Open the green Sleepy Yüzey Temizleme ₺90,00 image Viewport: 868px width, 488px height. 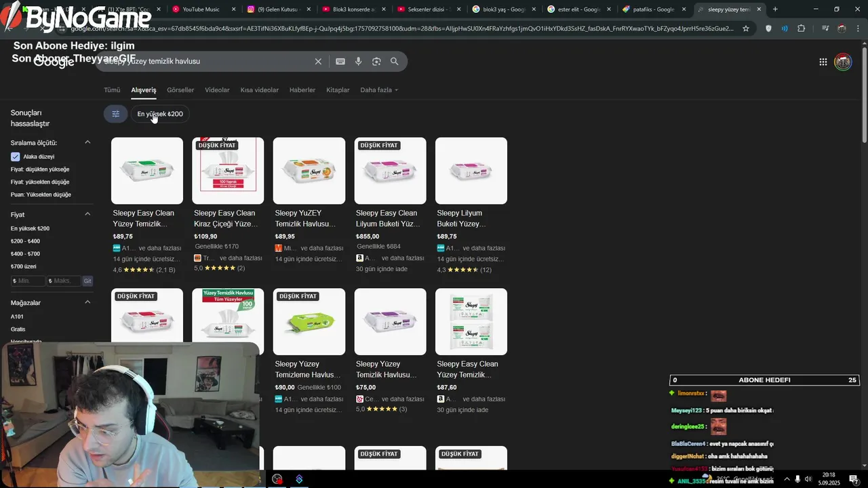click(309, 322)
